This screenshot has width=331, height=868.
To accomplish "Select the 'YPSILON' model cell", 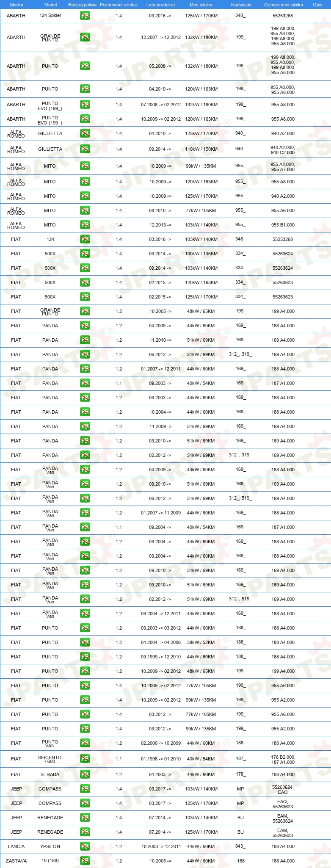I will coord(50,846).
